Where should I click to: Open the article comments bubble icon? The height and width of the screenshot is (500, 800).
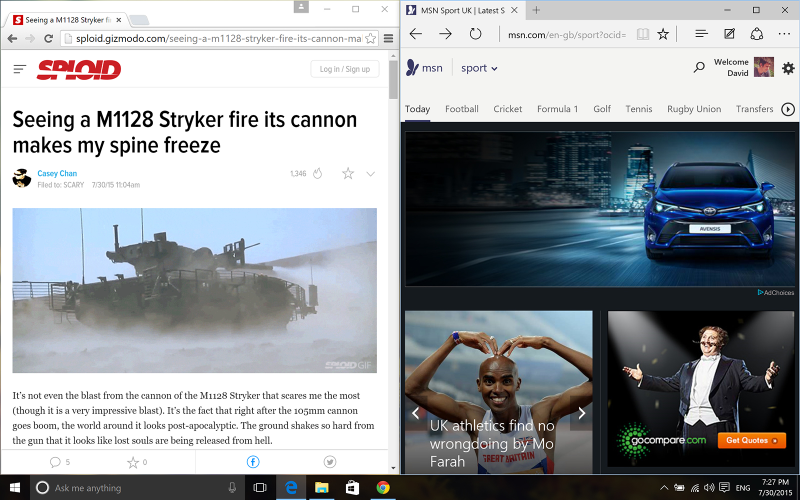click(x=55, y=462)
